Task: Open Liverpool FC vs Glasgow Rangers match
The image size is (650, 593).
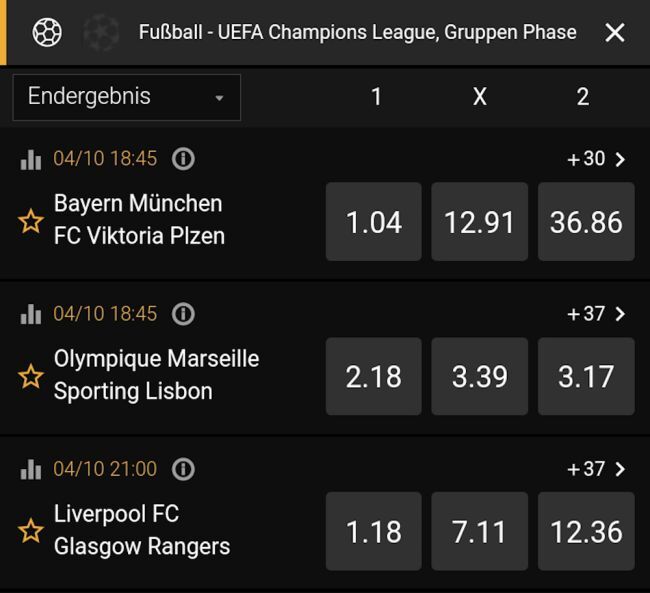Action: tap(142, 531)
